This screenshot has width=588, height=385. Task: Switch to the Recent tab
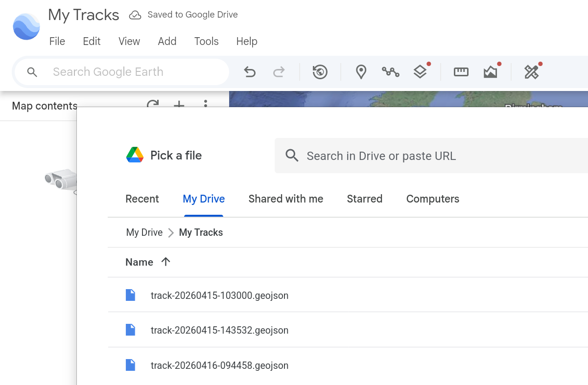[x=142, y=199]
